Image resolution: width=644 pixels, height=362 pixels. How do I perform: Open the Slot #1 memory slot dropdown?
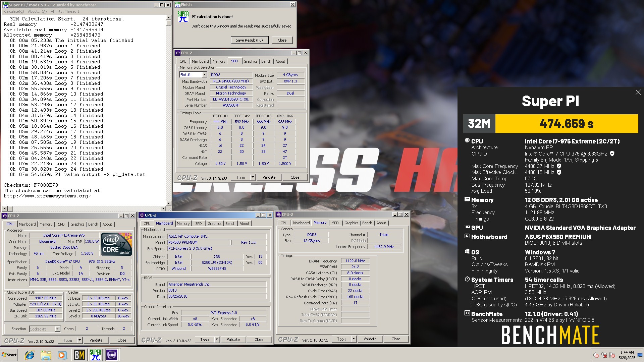pos(204,75)
